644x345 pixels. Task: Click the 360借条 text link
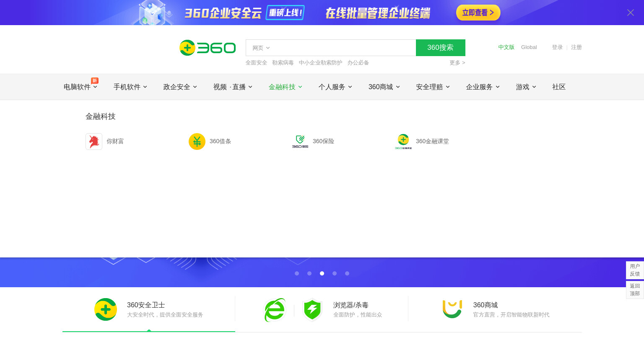coord(220,142)
